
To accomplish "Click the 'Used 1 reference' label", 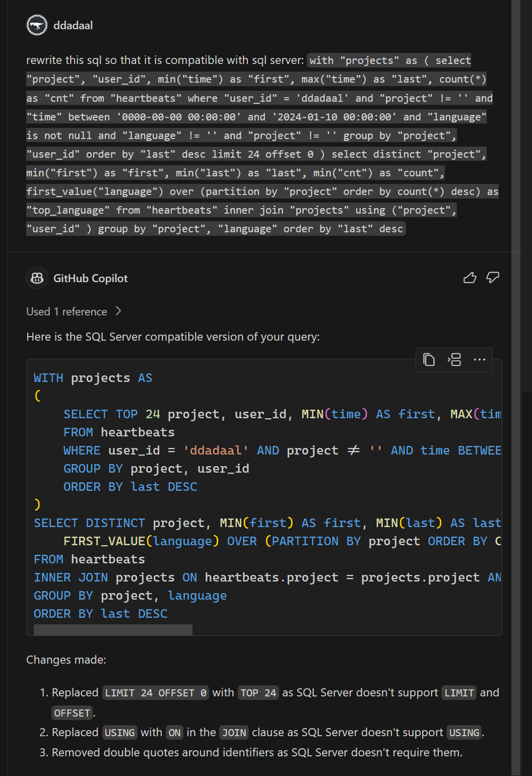I will click(66, 312).
